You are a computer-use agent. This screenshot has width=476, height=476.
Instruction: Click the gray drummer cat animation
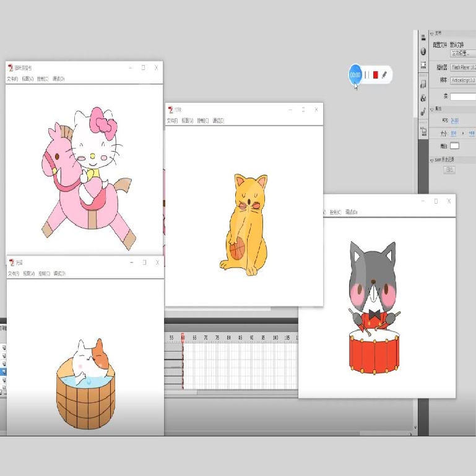click(374, 307)
